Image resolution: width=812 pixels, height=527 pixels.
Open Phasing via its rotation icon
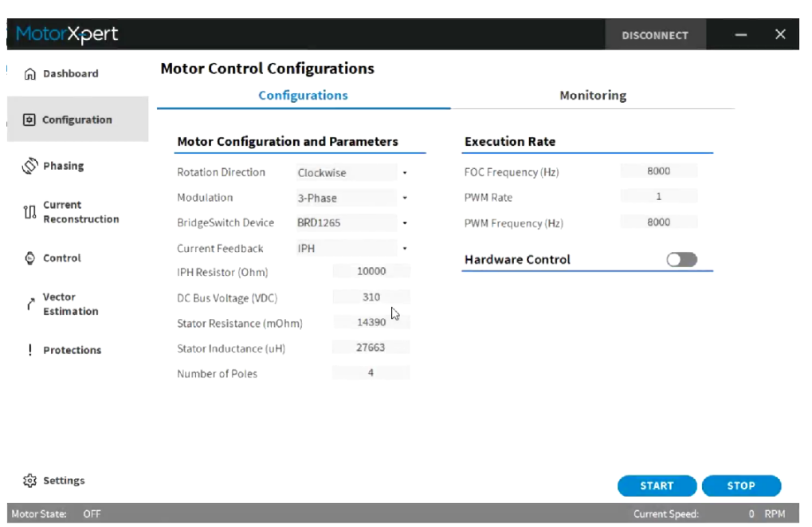30,166
